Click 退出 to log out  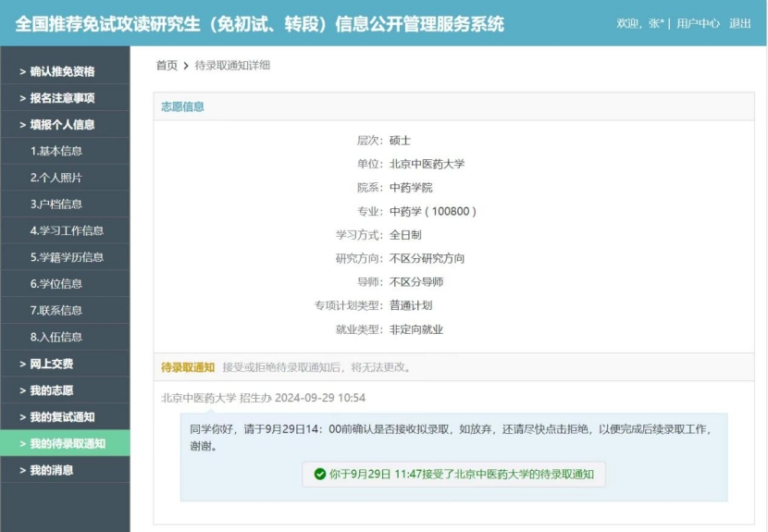[739, 23]
